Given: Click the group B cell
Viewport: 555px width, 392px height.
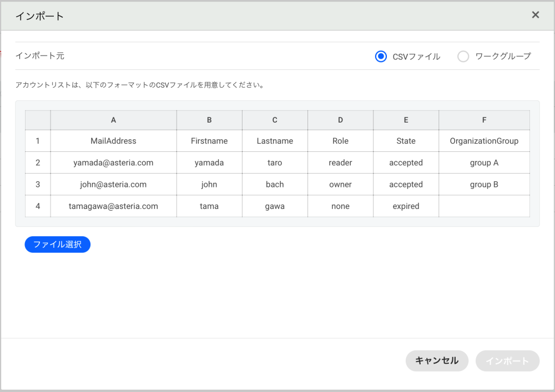Looking at the screenshot, I should [x=484, y=184].
